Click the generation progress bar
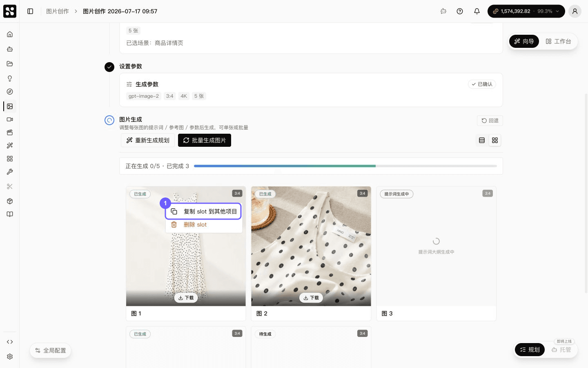Image resolution: width=588 pixels, height=368 pixels. 345,166
